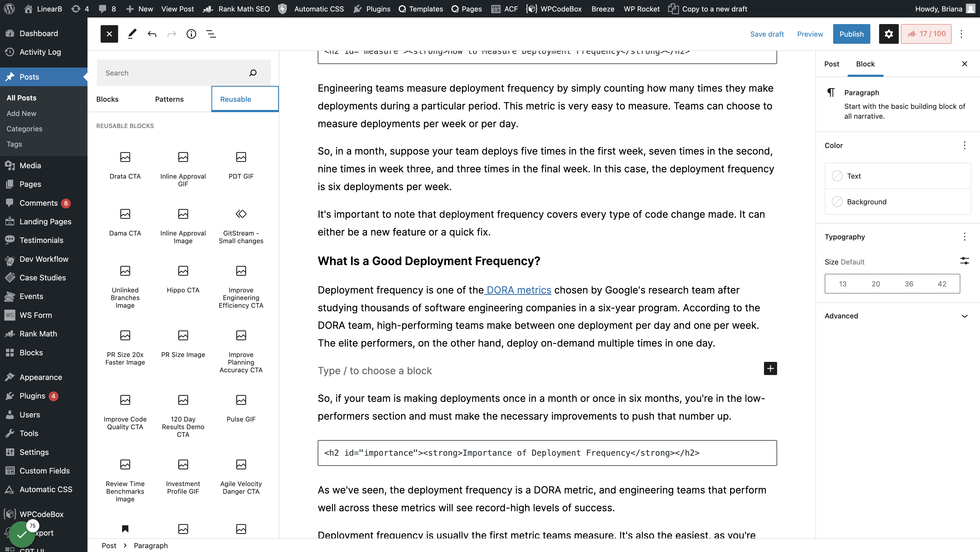This screenshot has height=552, width=980.
Task: Click the Preview button
Action: [810, 34]
